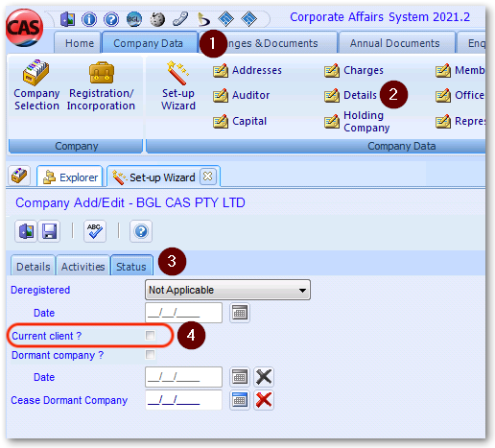The width and height of the screenshot is (495, 448).
Task: Tick the Dormant company checkbox
Action: (x=150, y=355)
